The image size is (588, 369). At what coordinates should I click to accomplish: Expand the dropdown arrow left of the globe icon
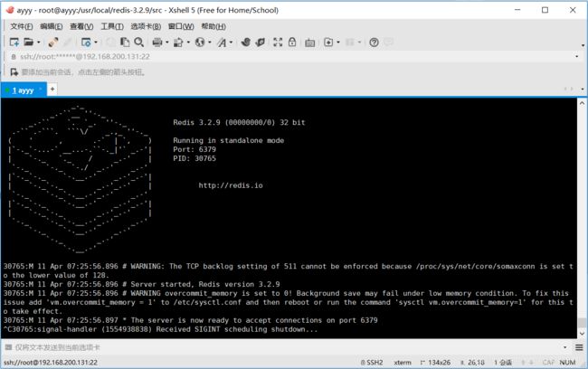pyautogui.click(x=188, y=43)
